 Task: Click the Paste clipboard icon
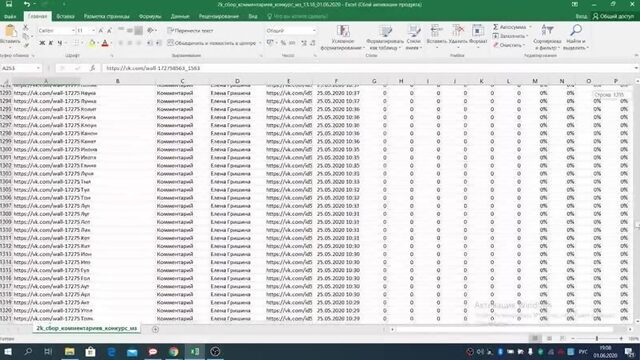(10, 31)
